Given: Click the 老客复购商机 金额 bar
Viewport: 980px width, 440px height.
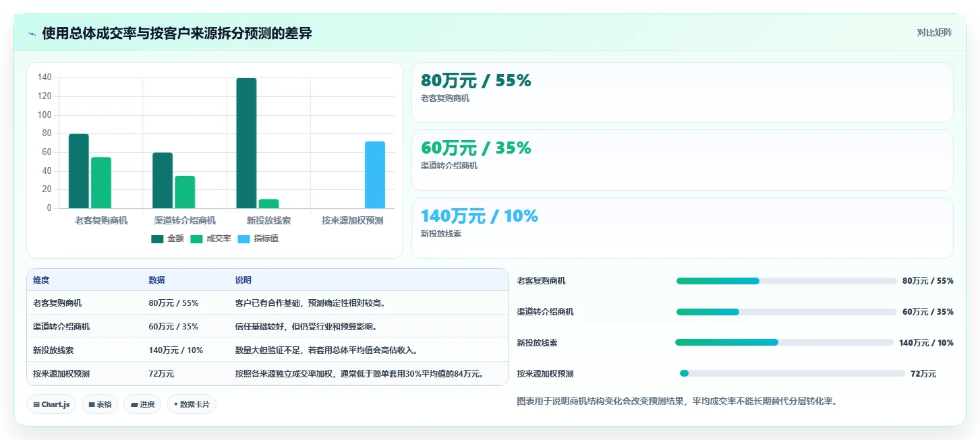Looking at the screenshot, I should (x=79, y=171).
